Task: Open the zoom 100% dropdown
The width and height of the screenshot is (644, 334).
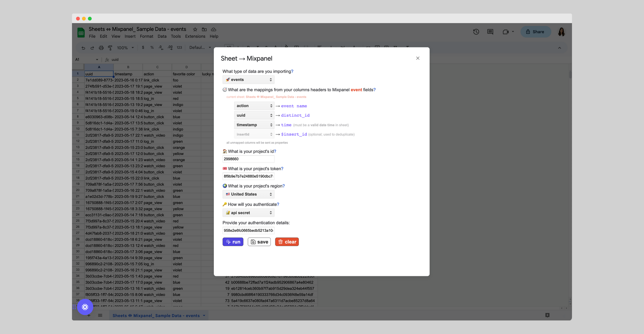Action: [125, 48]
